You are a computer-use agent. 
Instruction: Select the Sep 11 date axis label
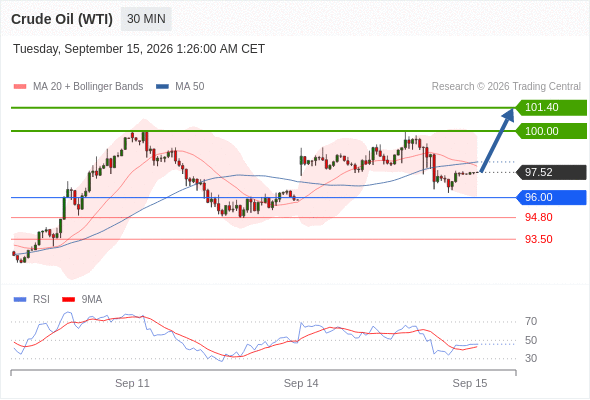(132, 383)
